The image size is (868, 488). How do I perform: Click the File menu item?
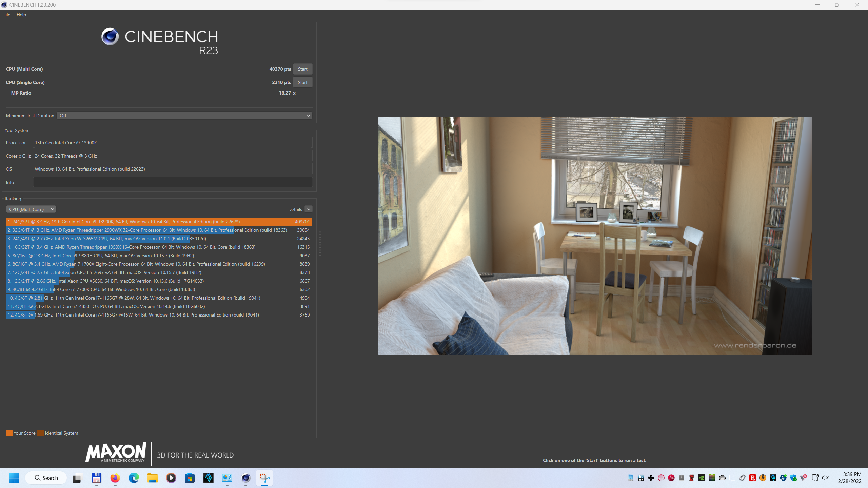coord(6,14)
